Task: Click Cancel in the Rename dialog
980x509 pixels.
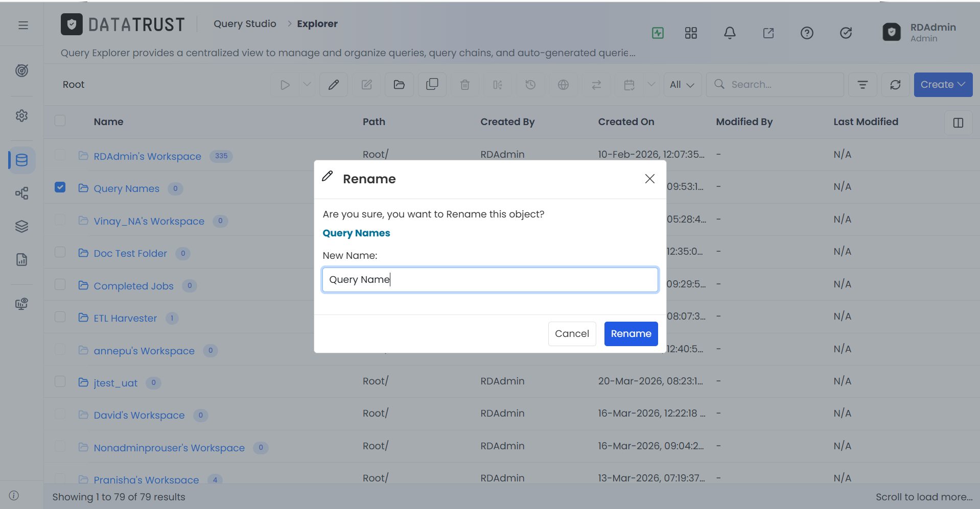Action: (572, 334)
